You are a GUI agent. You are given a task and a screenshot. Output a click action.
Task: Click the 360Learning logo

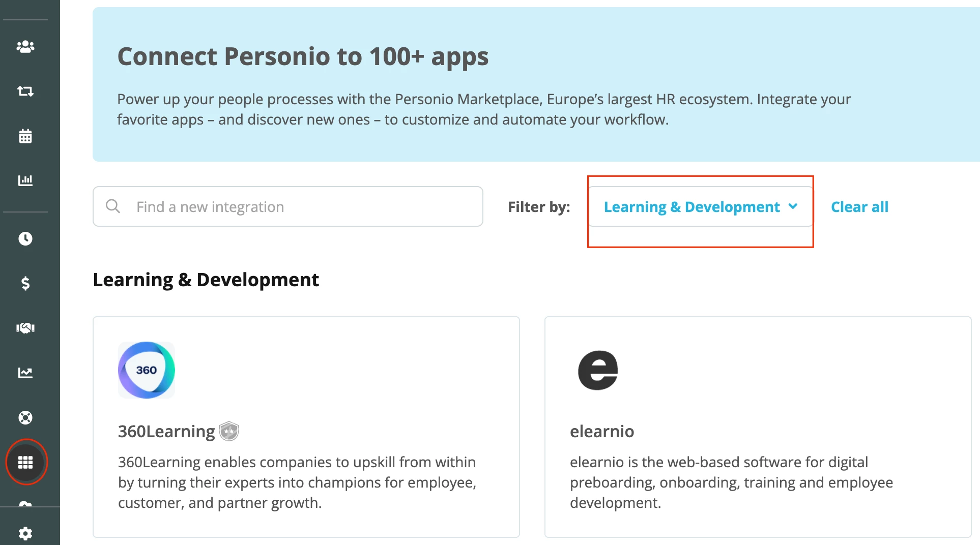(147, 370)
